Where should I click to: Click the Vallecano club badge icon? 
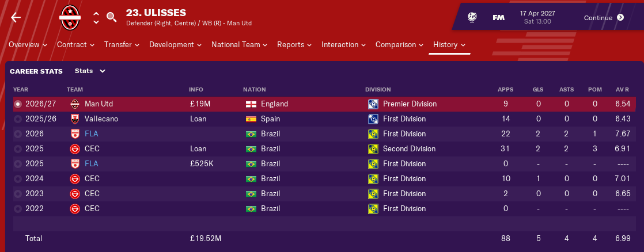[x=74, y=119]
